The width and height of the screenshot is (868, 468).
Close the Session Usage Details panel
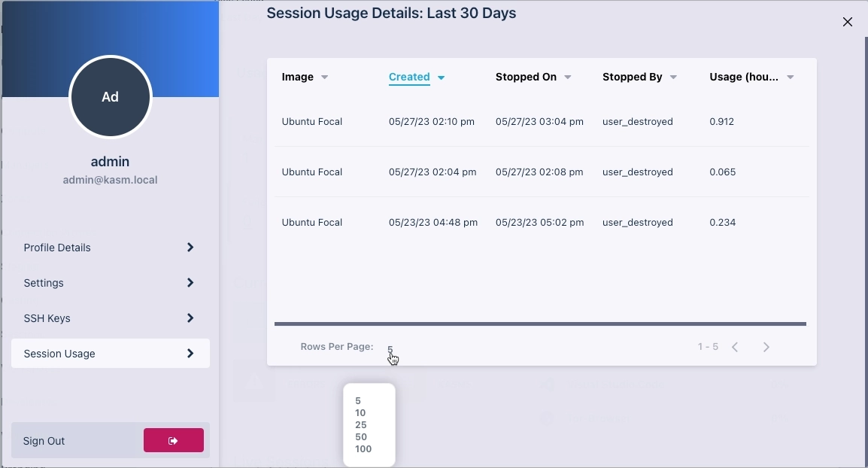(x=848, y=22)
